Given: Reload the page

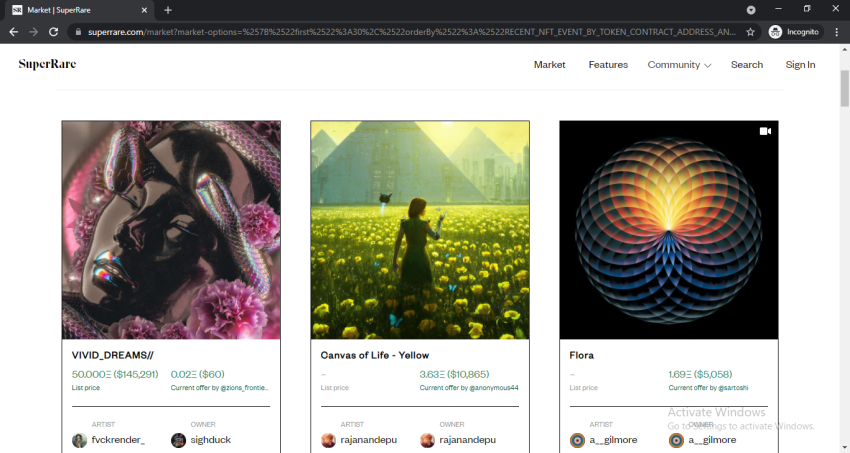Looking at the screenshot, I should pyautogui.click(x=53, y=32).
